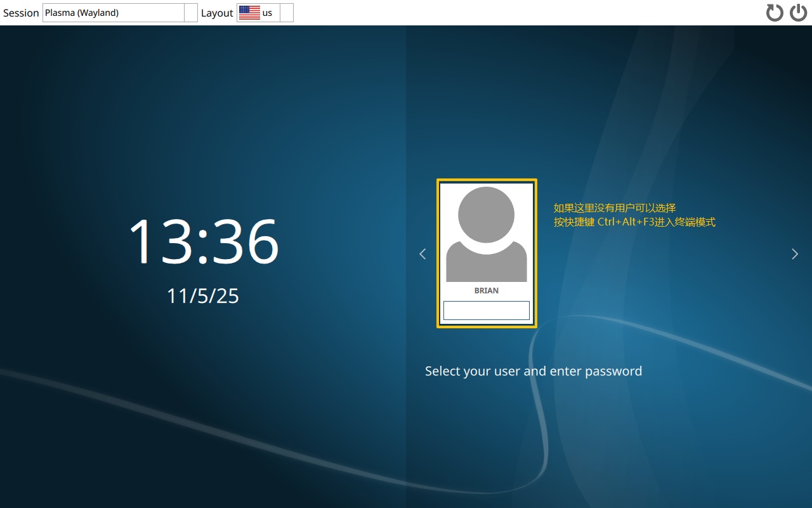Click the gray user avatar silhouette
The width and height of the screenshot is (812, 508).
click(x=486, y=235)
